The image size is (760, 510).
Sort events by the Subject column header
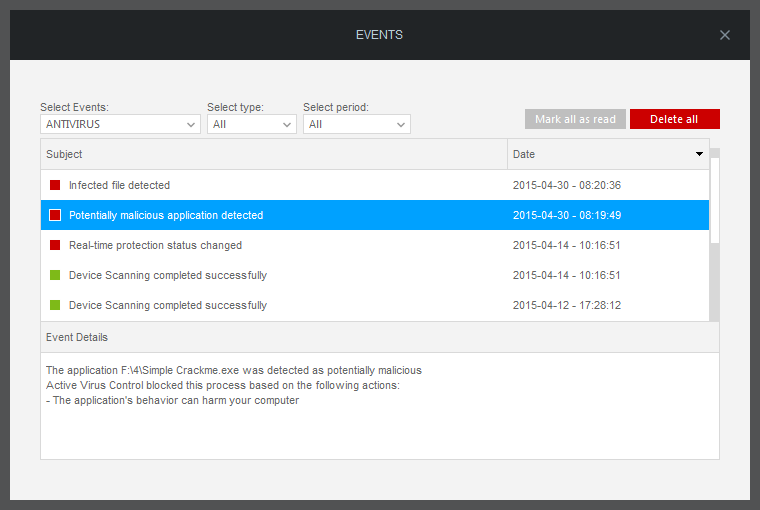(273, 154)
